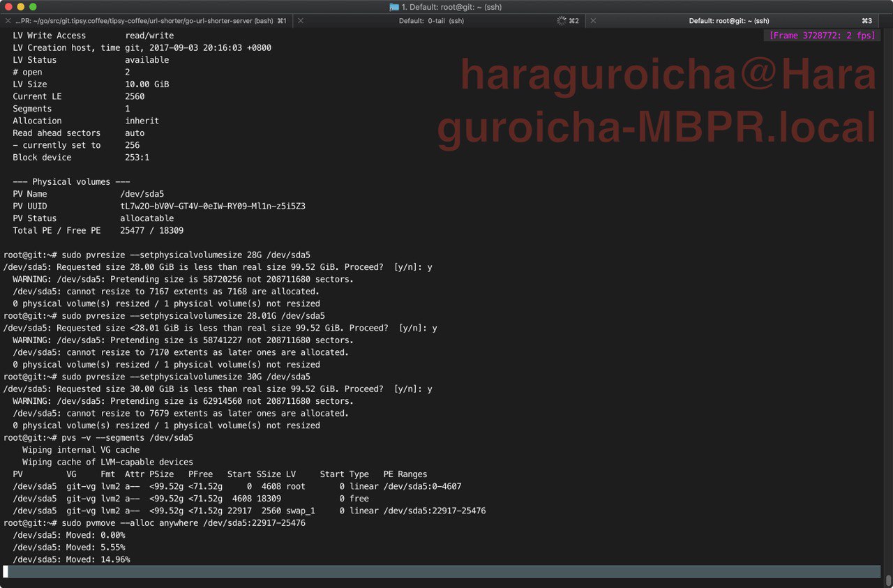Click the green zoom window button
Screen dimensions: 893x588
(33, 7)
